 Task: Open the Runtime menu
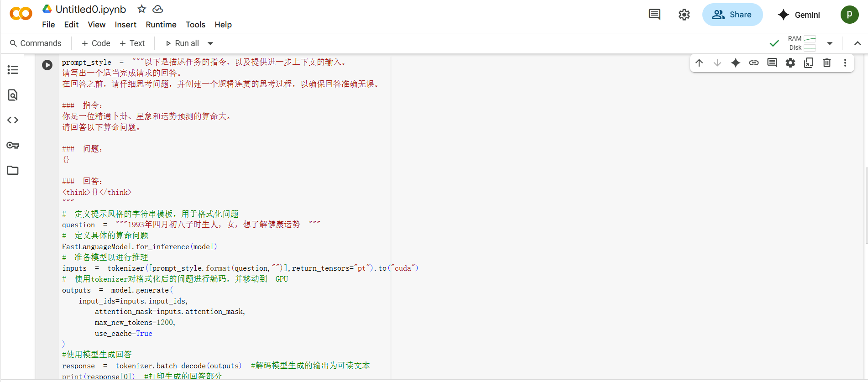pos(161,25)
